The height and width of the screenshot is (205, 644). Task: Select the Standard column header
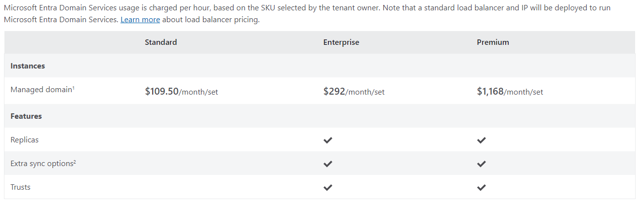pyautogui.click(x=161, y=42)
